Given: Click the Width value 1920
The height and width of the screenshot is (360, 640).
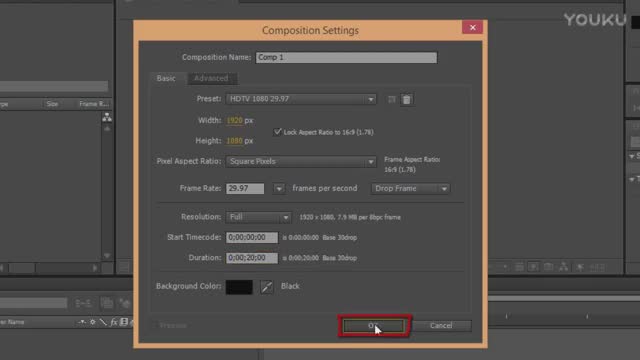Looking at the screenshot, I should tap(234, 120).
